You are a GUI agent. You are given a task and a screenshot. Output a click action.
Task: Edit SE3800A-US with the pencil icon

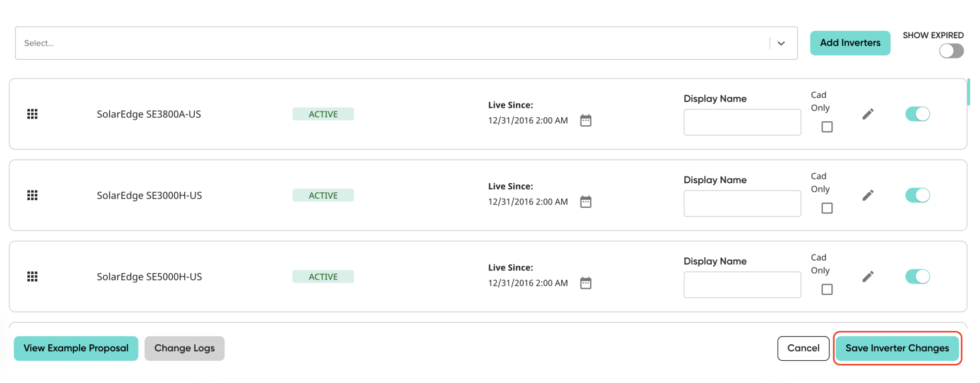click(x=868, y=114)
